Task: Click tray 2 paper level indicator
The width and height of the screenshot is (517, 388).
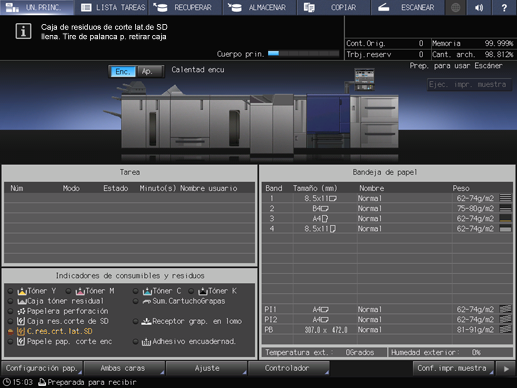Action: 505,208
